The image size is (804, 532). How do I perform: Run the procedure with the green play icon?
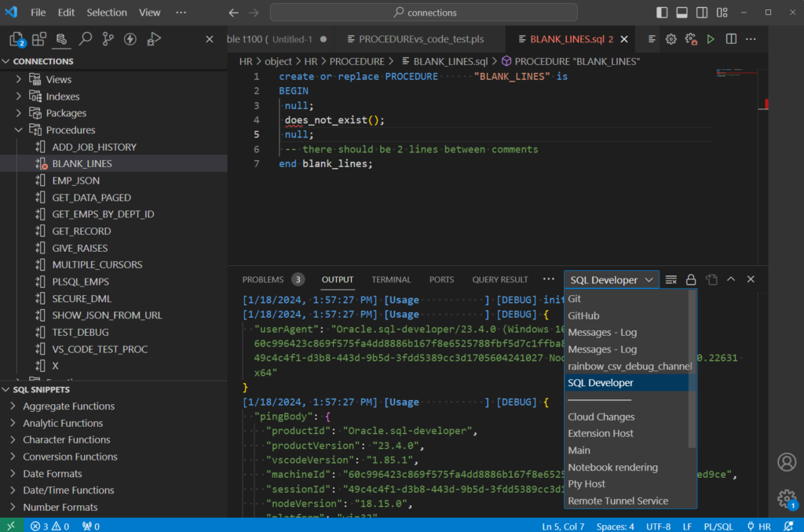711,39
